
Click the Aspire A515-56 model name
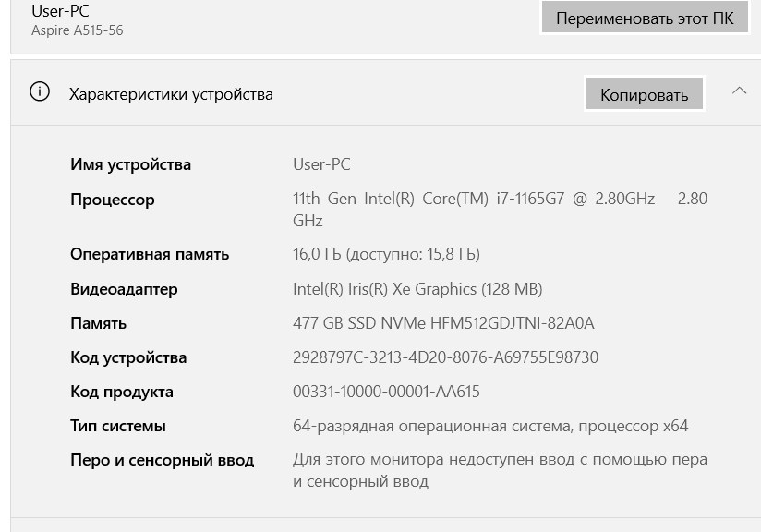pos(77,30)
